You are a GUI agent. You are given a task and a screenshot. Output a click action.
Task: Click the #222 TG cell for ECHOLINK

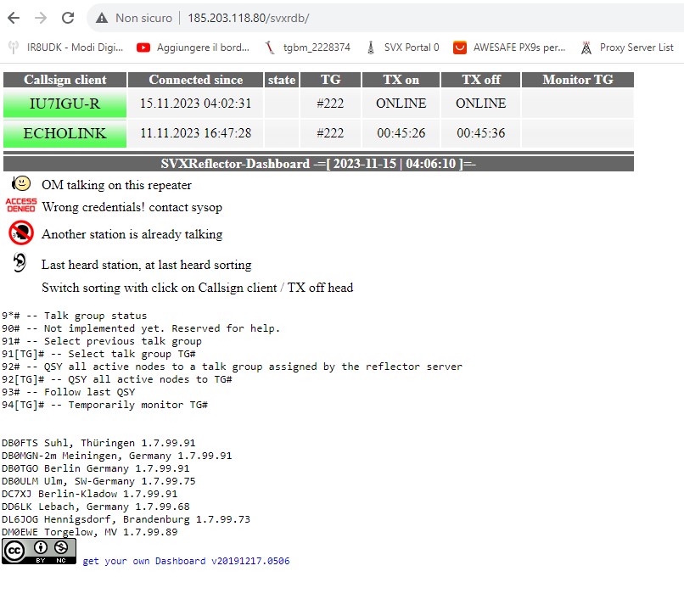click(330, 133)
